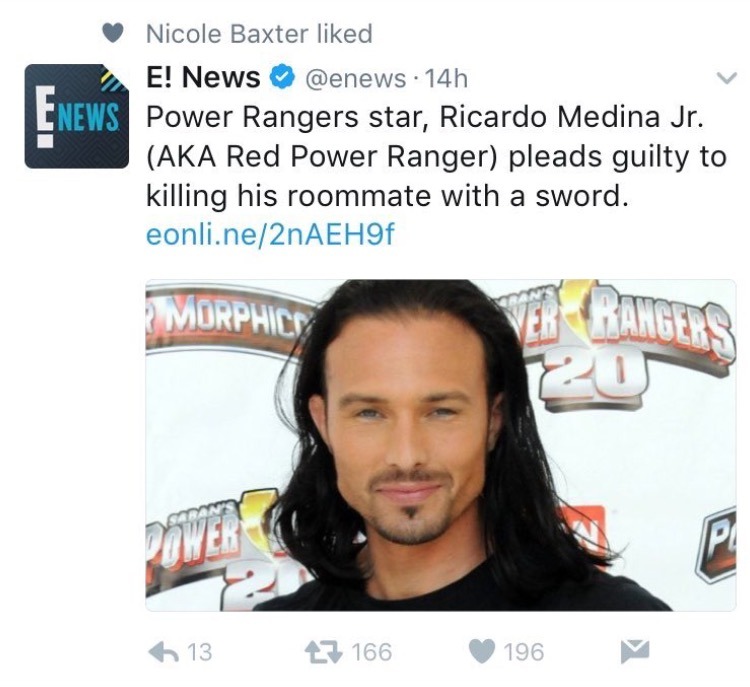The height and width of the screenshot is (687, 750).
Task: Open the tweet text about Ricardo Medina Jr.
Action: click(x=436, y=156)
